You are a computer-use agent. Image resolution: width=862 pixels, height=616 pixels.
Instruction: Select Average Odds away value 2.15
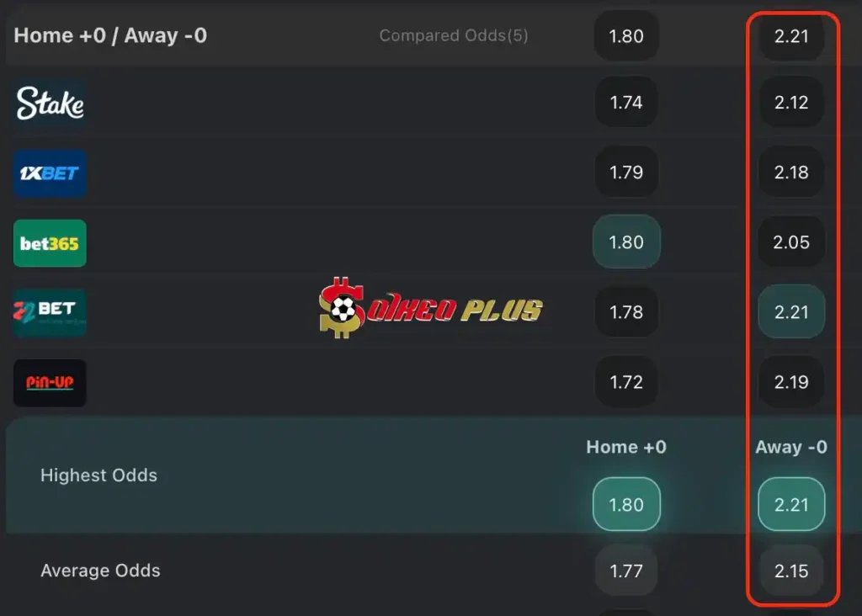click(x=791, y=571)
